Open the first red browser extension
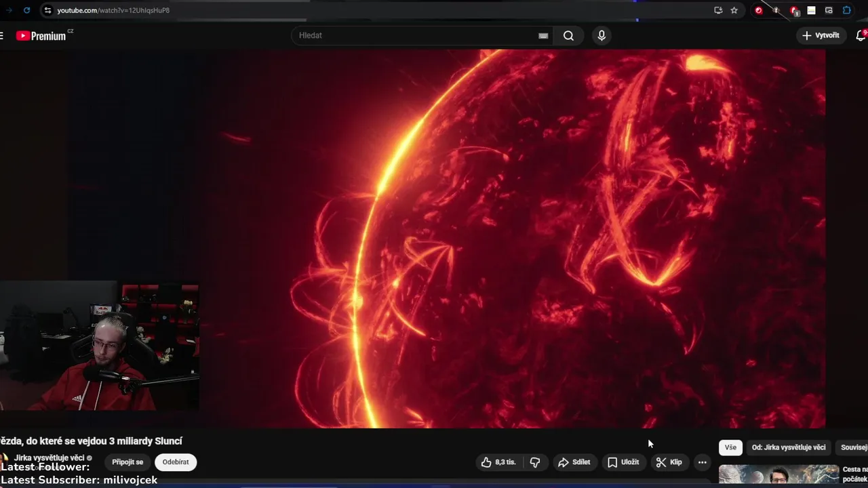868x488 pixels. tap(758, 10)
